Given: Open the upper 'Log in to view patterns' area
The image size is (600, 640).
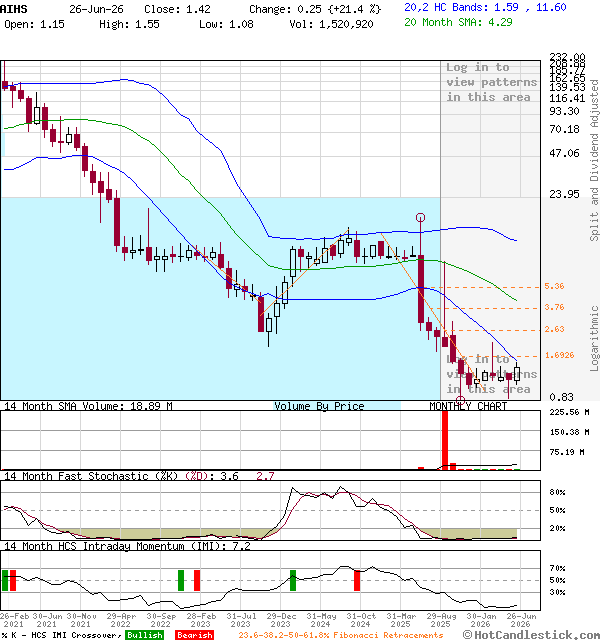Looking at the screenshot, I should click(491, 82).
